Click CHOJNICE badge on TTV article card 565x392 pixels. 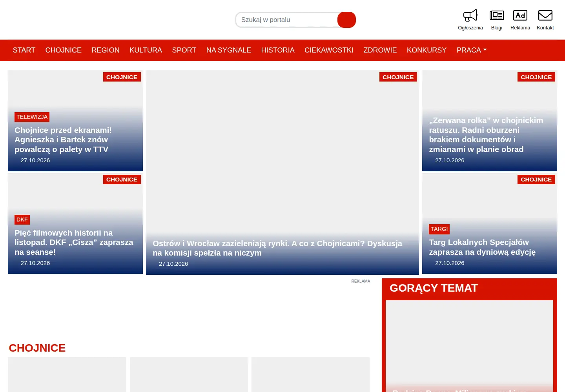pos(122,77)
